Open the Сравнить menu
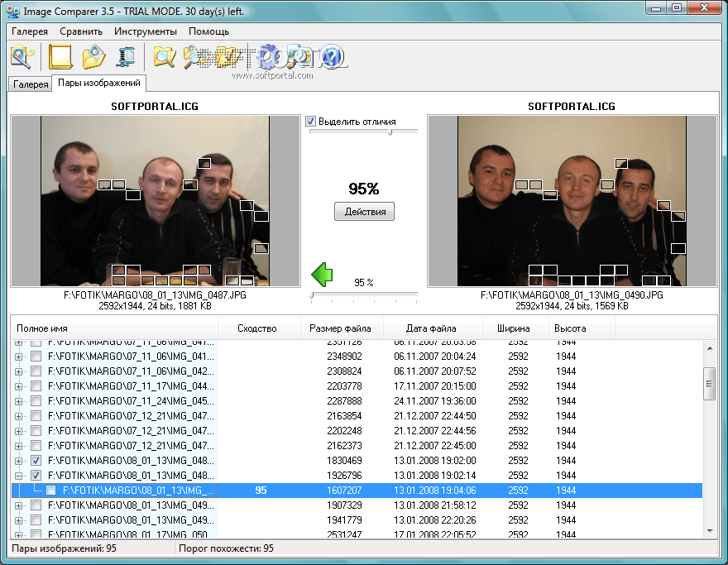 [x=81, y=31]
